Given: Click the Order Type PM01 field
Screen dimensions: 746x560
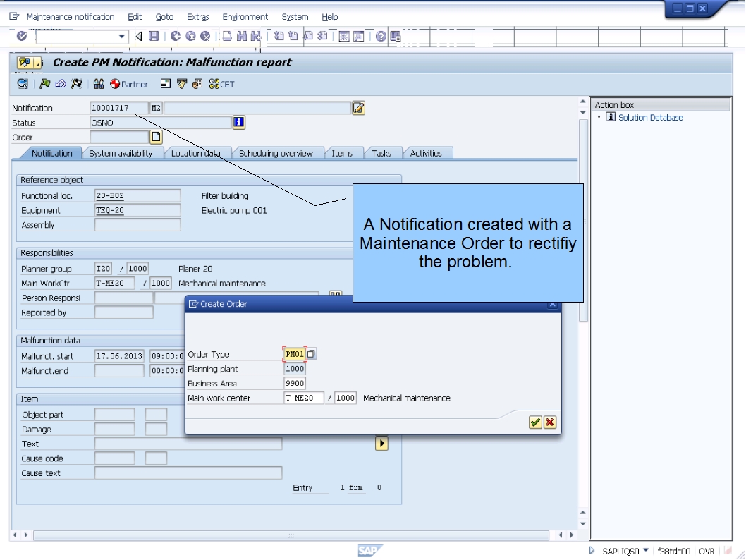Looking at the screenshot, I should [295, 354].
